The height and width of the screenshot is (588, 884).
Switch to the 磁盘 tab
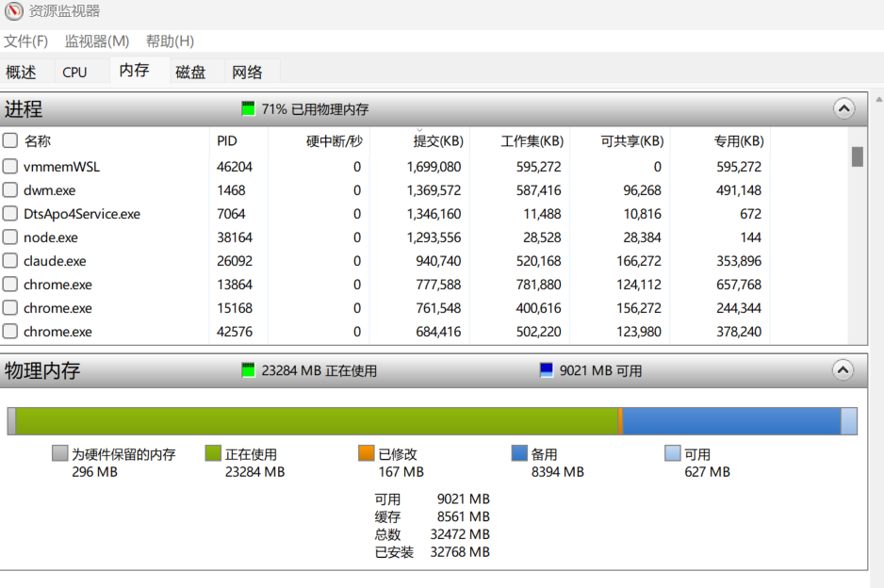[x=190, y=72]
